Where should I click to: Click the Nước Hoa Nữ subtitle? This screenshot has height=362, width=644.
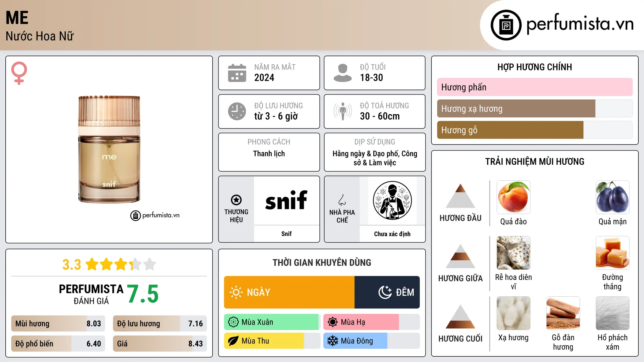(x=40, y=36)
